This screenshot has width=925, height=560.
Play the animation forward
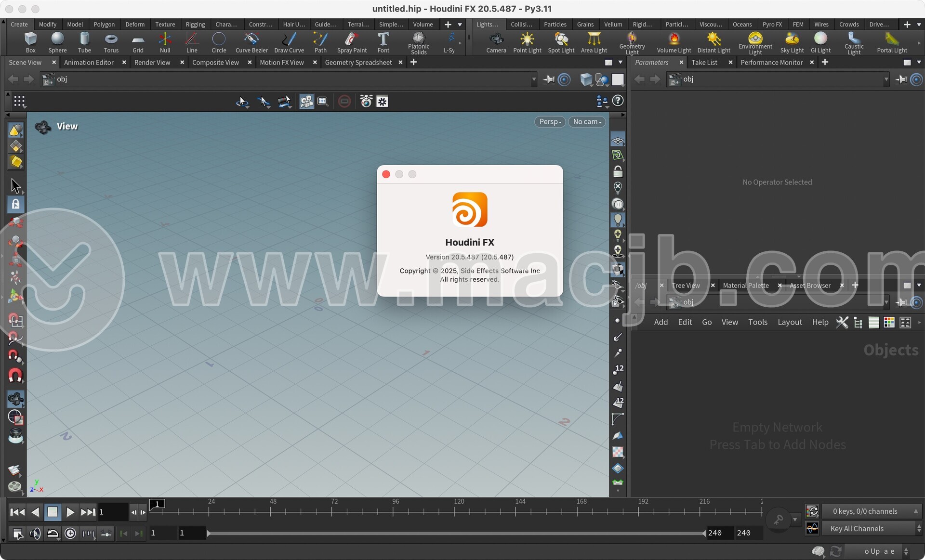pyautogui.click(x=70, y=512)
